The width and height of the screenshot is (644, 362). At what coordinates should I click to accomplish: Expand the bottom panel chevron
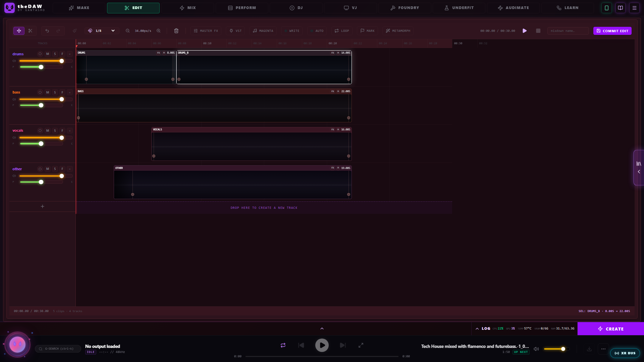click(x=322, y=328)
